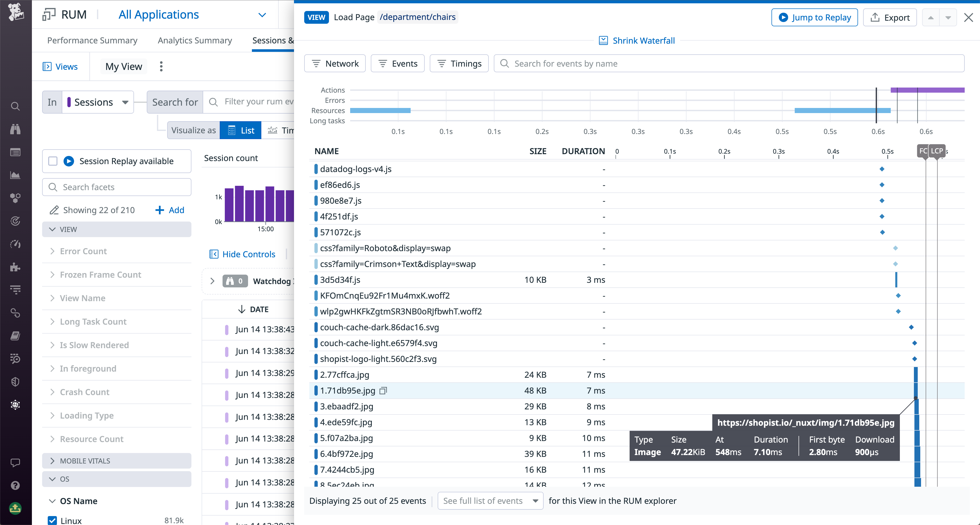The image size is (980, 525).
Task: Click the Jump to Replay button
Action: point(814,18)
